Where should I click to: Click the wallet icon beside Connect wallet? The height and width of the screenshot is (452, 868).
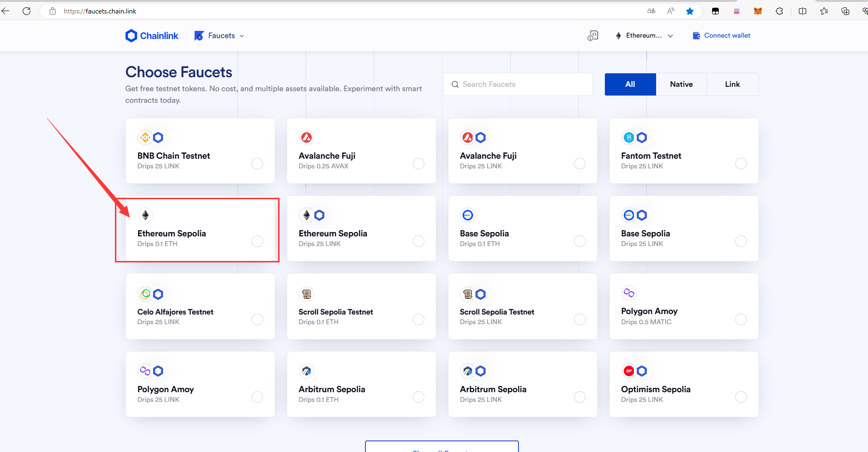pos(696,36)
